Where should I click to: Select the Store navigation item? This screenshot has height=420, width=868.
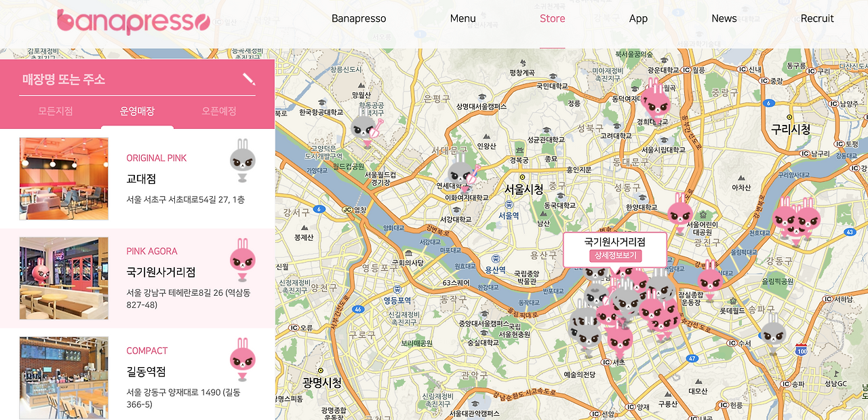click(x=552, y=18)
